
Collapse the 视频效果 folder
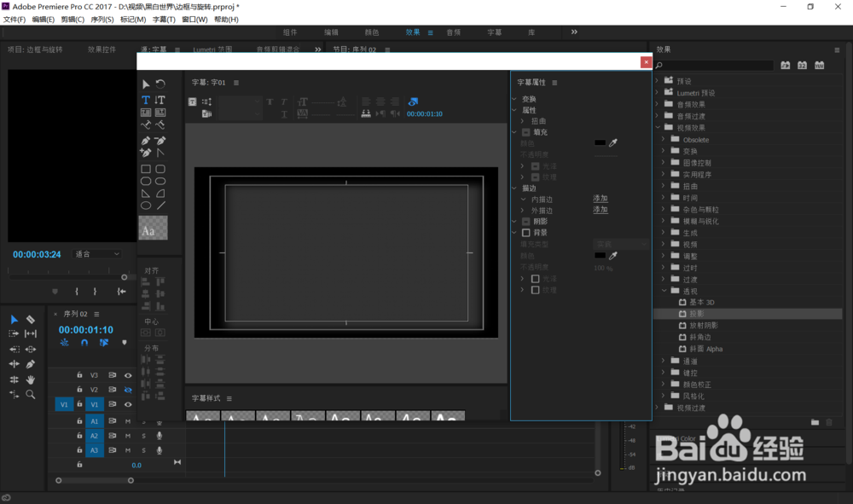[x=657, y=128]
